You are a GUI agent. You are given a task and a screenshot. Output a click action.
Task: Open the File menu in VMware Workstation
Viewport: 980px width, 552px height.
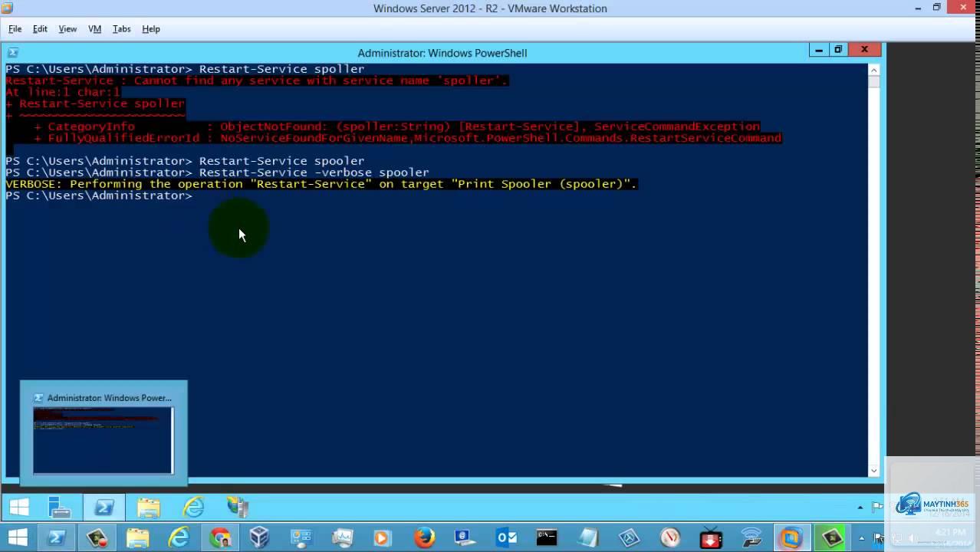15,29
